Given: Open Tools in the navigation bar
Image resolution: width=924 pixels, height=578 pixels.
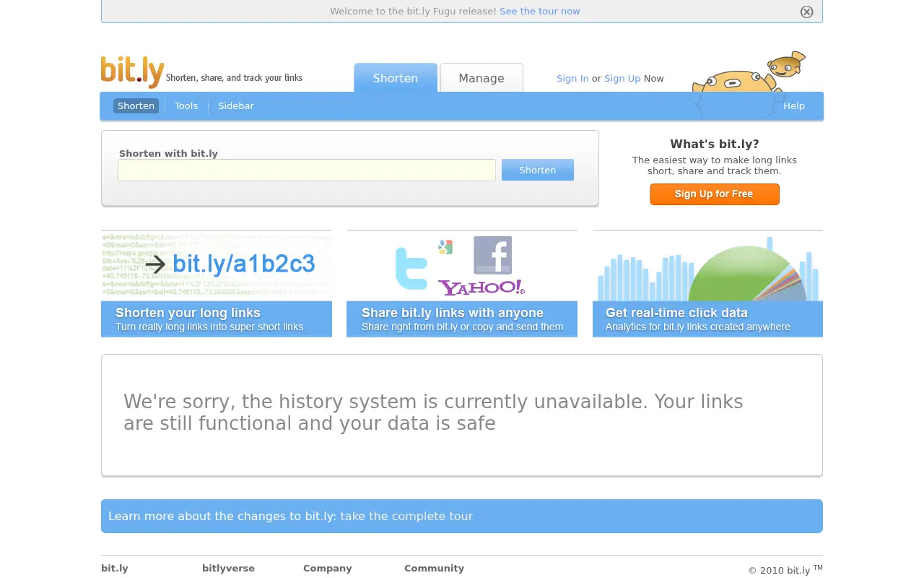Looking at the screenshot, I should tap(186, 105).
